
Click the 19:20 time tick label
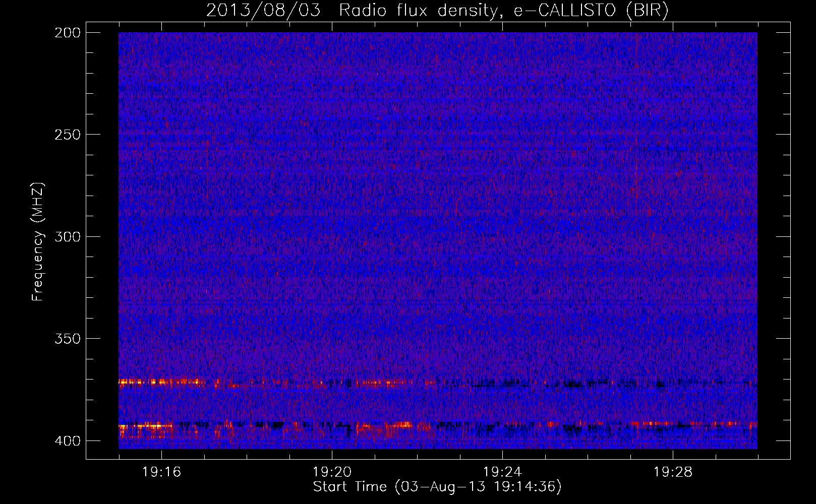coord(332,472)
